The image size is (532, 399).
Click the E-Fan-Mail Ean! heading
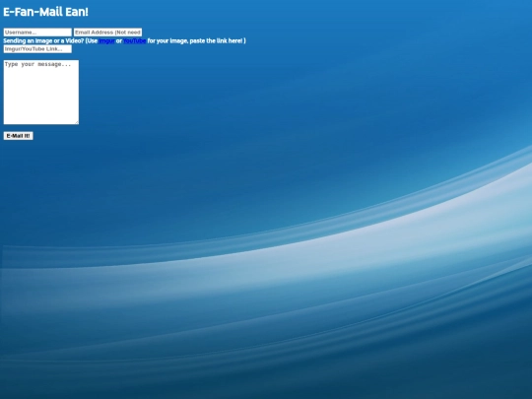[45, 12]
